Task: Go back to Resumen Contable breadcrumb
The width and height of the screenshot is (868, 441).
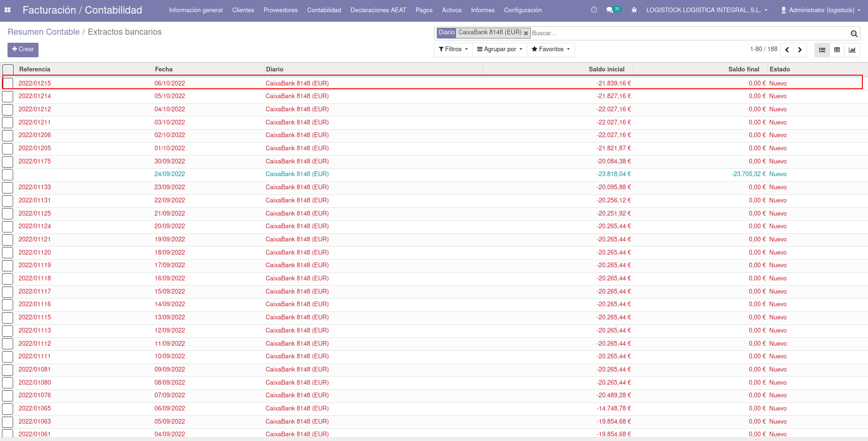Action: (x=44, y=32)
